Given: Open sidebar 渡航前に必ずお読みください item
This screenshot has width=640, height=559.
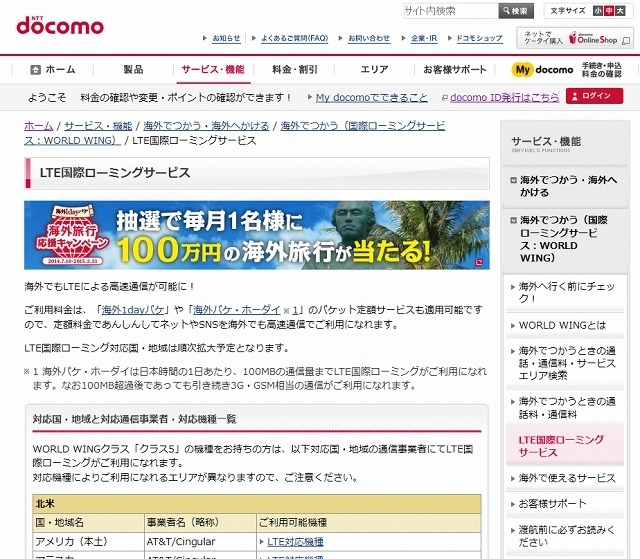Looking at the screenshot, I should (565, 536).
